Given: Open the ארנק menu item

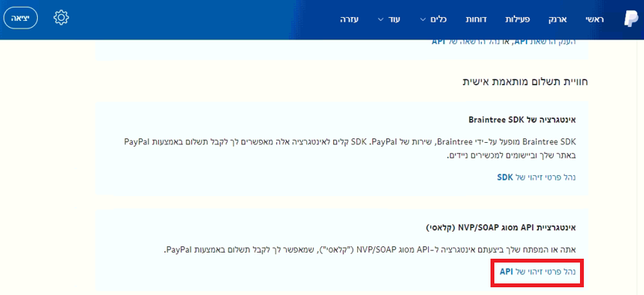Looking at the screenshot, I should point(558,19).
